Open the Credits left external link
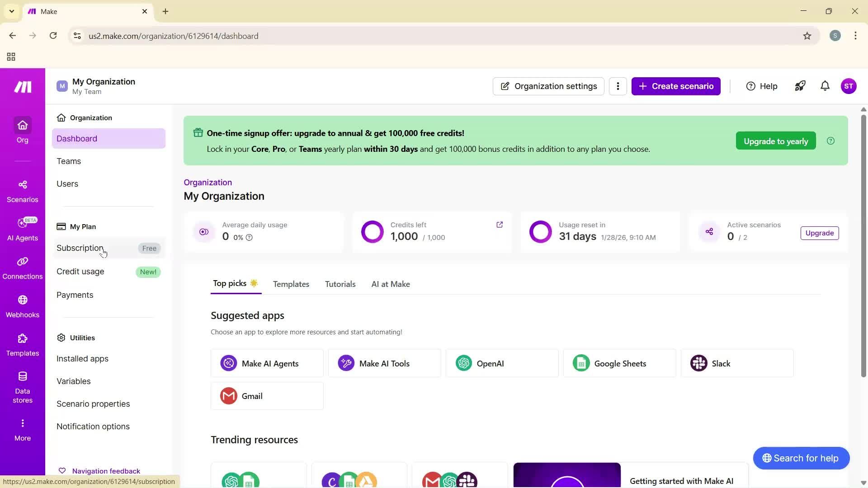Screen dimensions: 868x488 click(500, 225)
